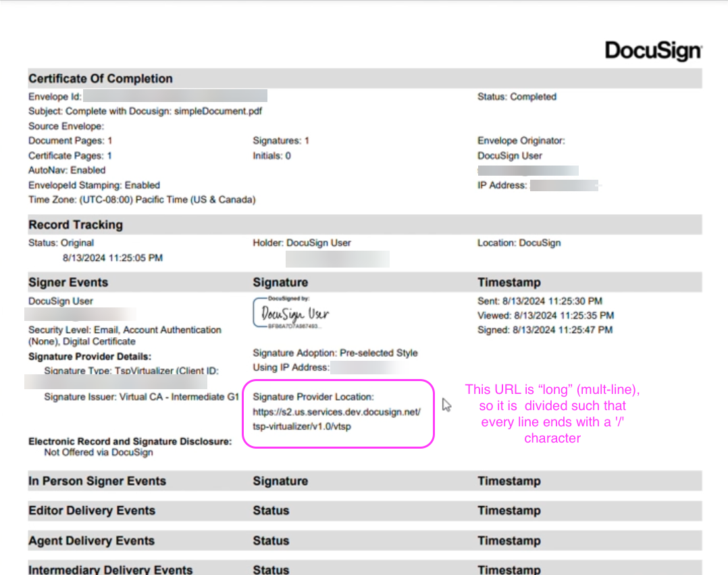Click the Time Zone Pacific Time entry
728x575 pixels.
coord(142,200)
